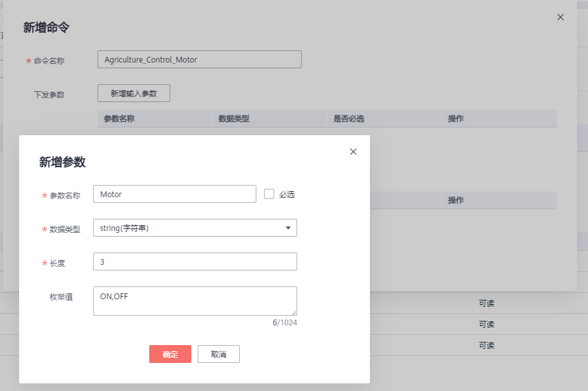Click the 枚举值 textarea with ON,OFF
This screenshot has width=588, height=391.
pos(195,300)
